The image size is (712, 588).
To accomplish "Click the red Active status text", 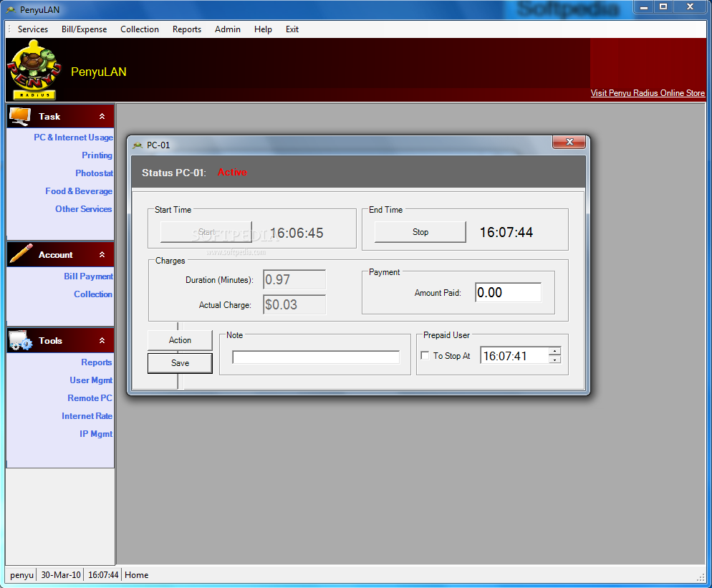I will coord(232,173).
